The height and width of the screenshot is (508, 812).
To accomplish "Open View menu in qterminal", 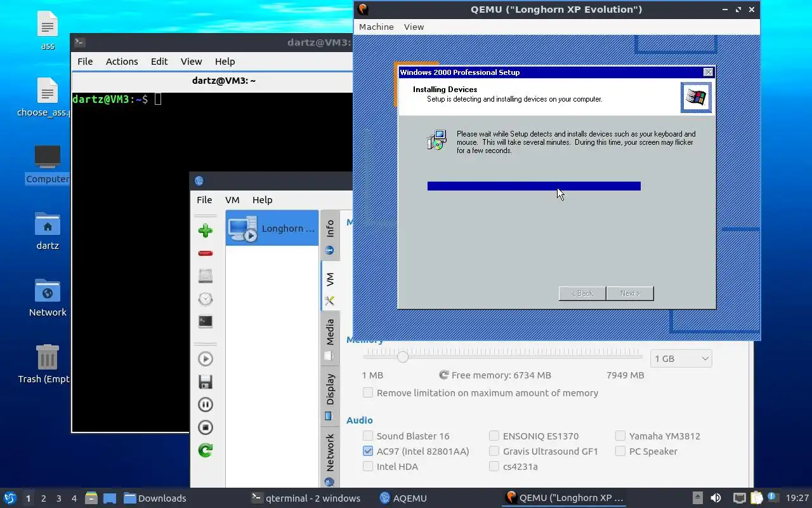I will click(x=191, y=62).
